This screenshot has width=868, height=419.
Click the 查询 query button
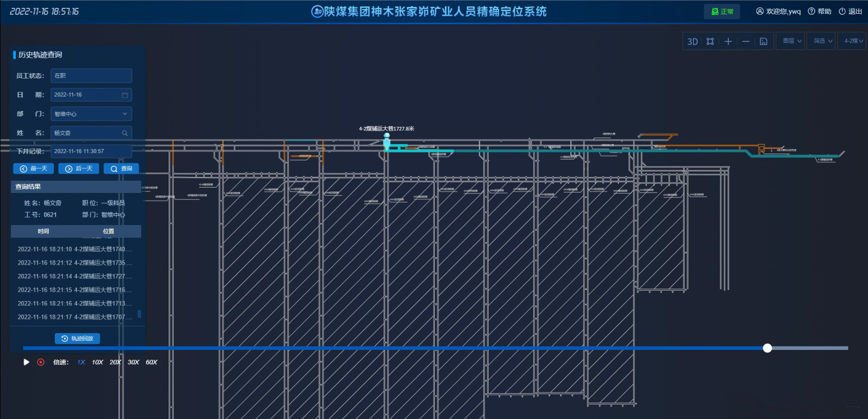pyautogui.click(x=121, y=169)
